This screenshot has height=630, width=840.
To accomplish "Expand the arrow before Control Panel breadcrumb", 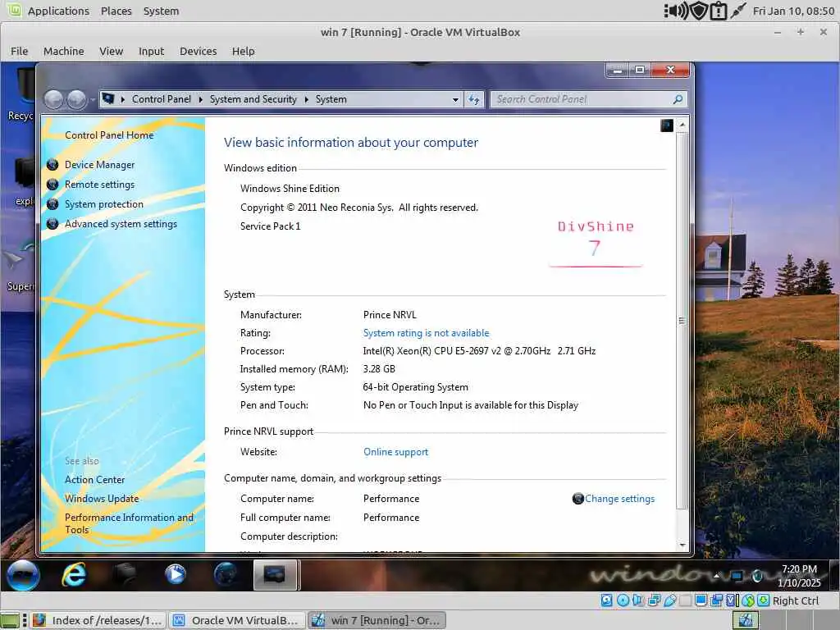I will 123,99.
